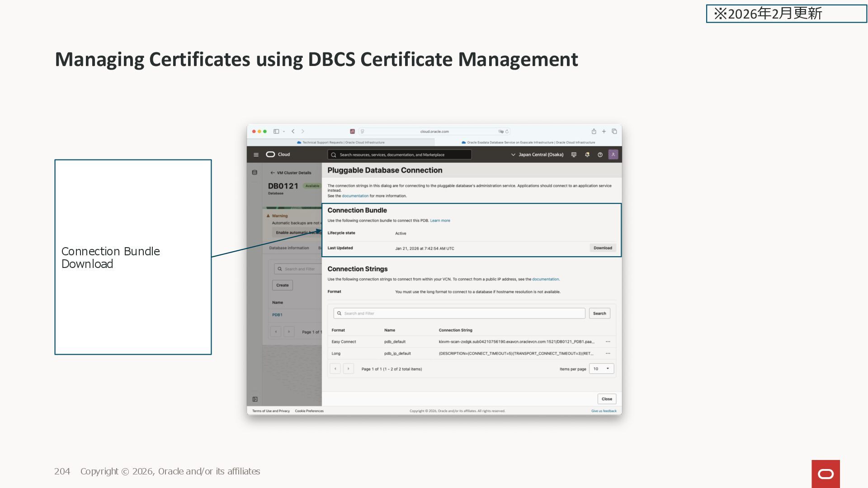Click the connection strings Search and Filter field
868x488 pixels.
click(459, 313)
